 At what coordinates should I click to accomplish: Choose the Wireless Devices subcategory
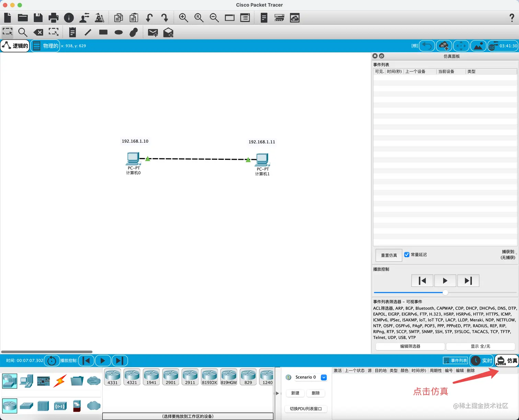click(x=60, y=406)
